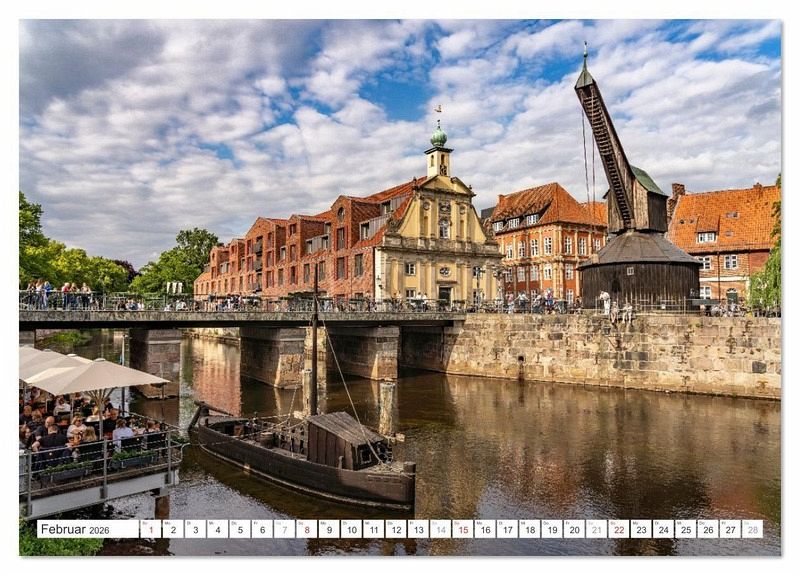
Task: Select day 25 in the calendar strip
Action: click(686, 529)
